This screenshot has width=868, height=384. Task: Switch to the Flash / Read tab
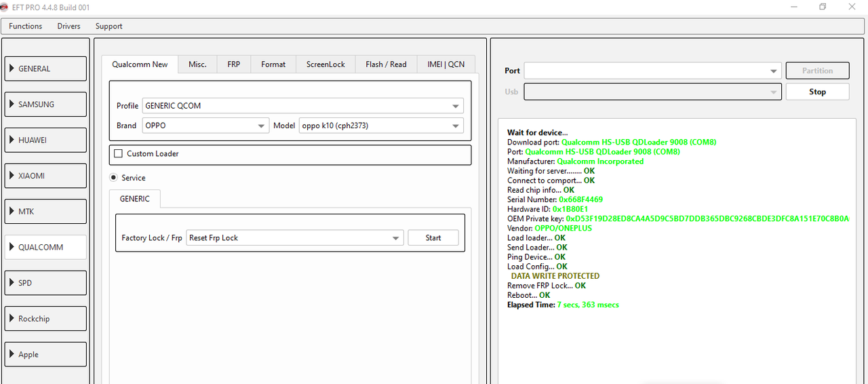(386, 64)
